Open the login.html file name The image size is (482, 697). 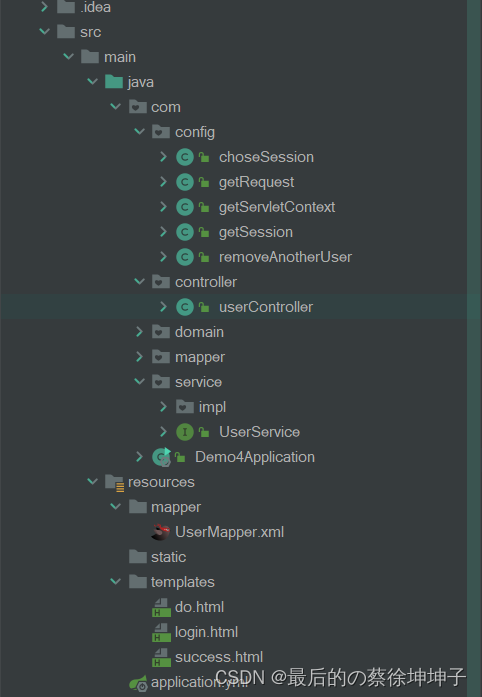[206, 632]
